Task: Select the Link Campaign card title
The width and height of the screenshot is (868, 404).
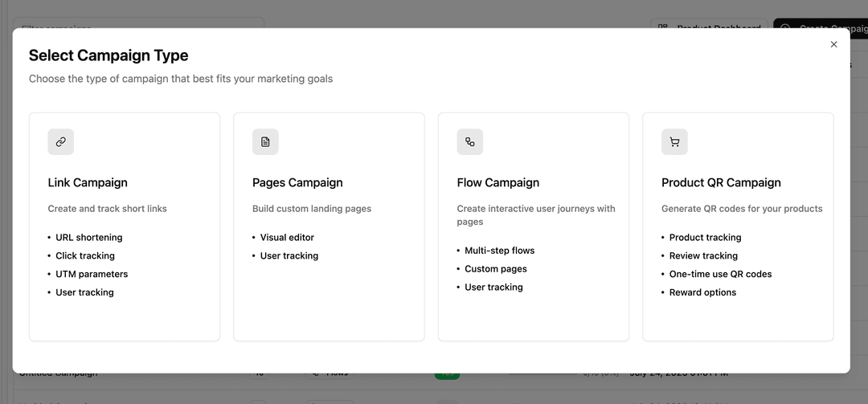Action: (x=88, y=182)
